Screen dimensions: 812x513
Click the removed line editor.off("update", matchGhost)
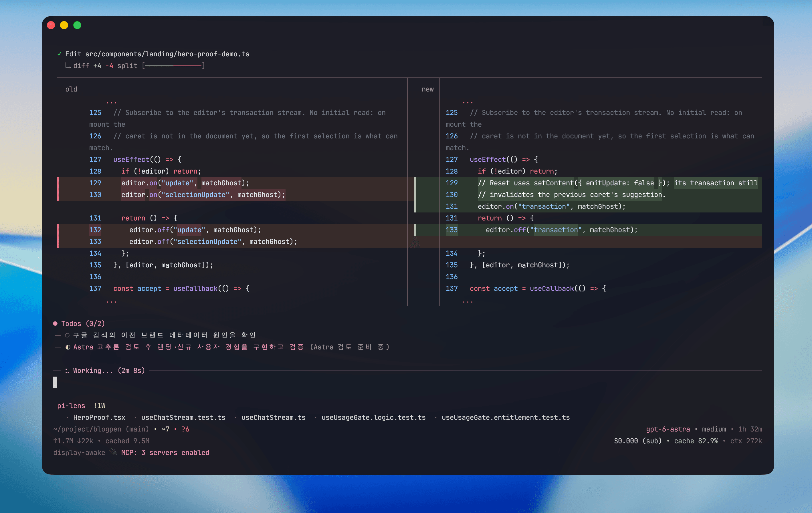point(195,230)
